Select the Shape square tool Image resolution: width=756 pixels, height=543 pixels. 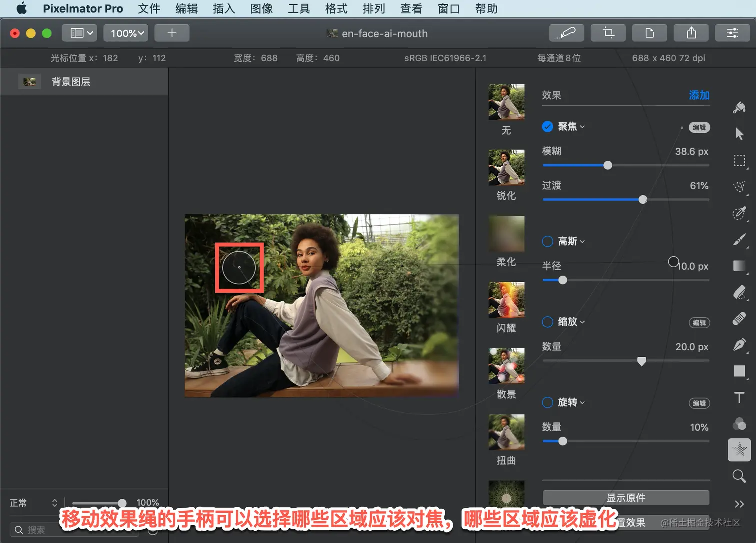(x=739, y=371)
